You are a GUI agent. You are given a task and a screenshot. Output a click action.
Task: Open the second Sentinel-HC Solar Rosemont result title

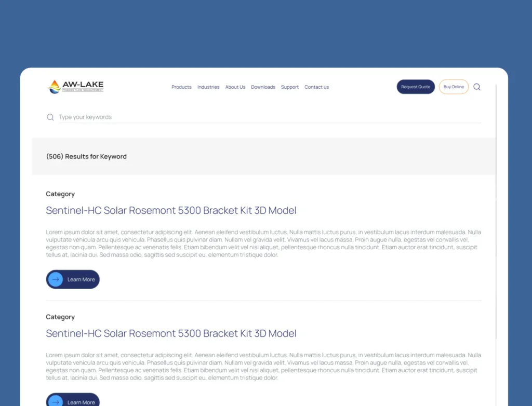click(x=171, y=334)
